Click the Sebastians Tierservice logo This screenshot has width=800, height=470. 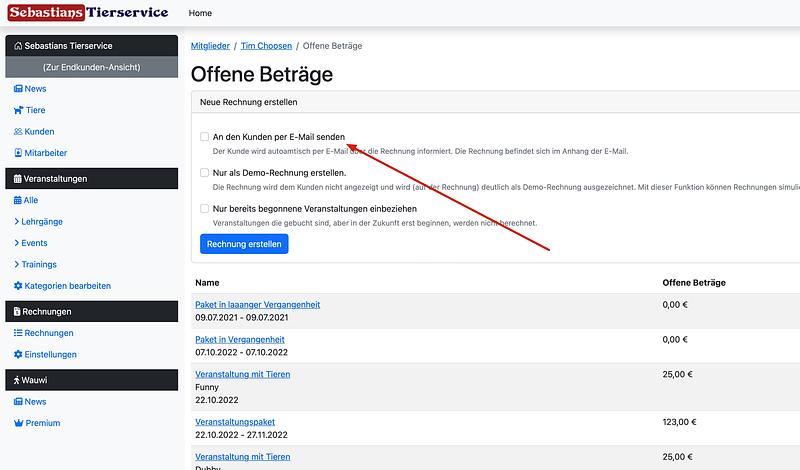pyautogui.click(x=88, y=13)
